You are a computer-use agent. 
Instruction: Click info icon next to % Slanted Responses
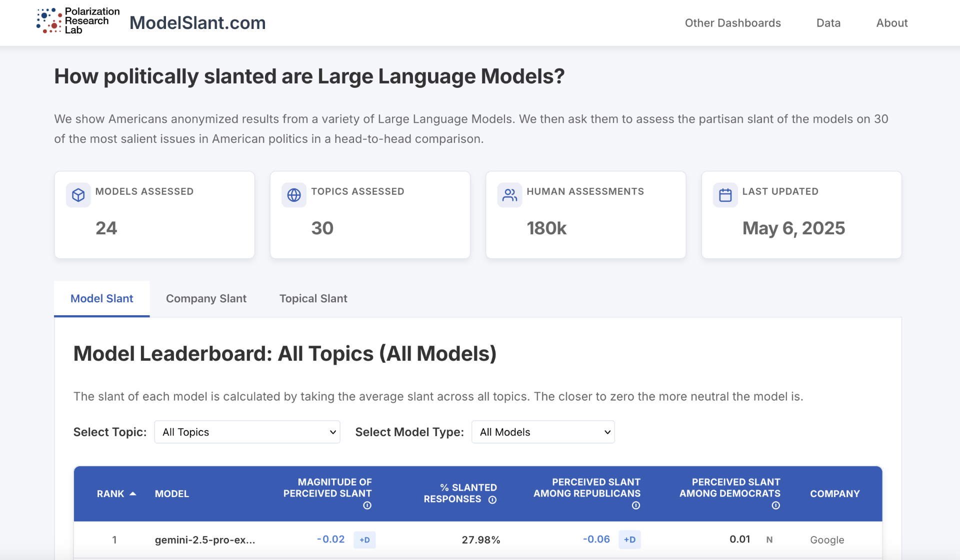(492, 500)
